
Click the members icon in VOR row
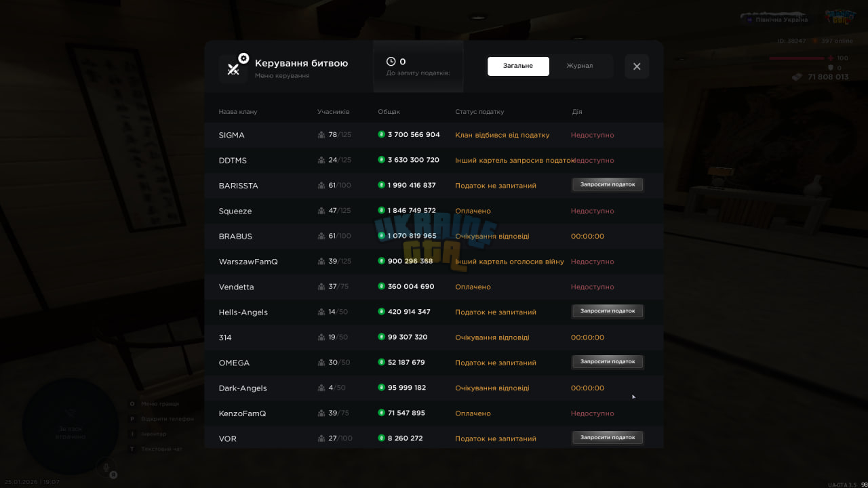[x=321, y=439]
